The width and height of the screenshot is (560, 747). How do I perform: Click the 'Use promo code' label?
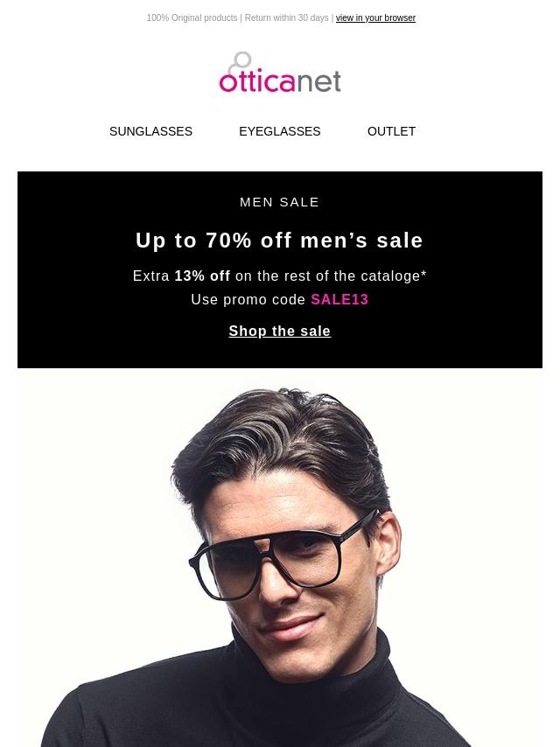(248, 299)
